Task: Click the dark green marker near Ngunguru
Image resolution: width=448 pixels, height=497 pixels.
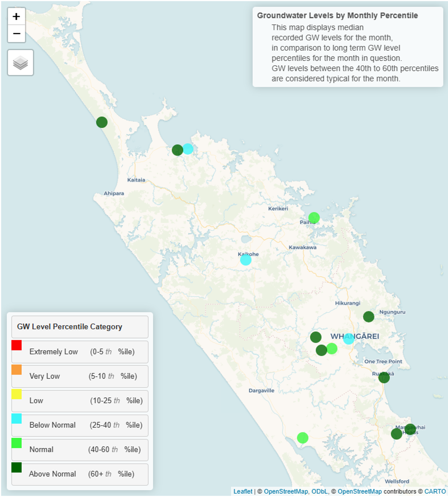Action: coord(368,317)
